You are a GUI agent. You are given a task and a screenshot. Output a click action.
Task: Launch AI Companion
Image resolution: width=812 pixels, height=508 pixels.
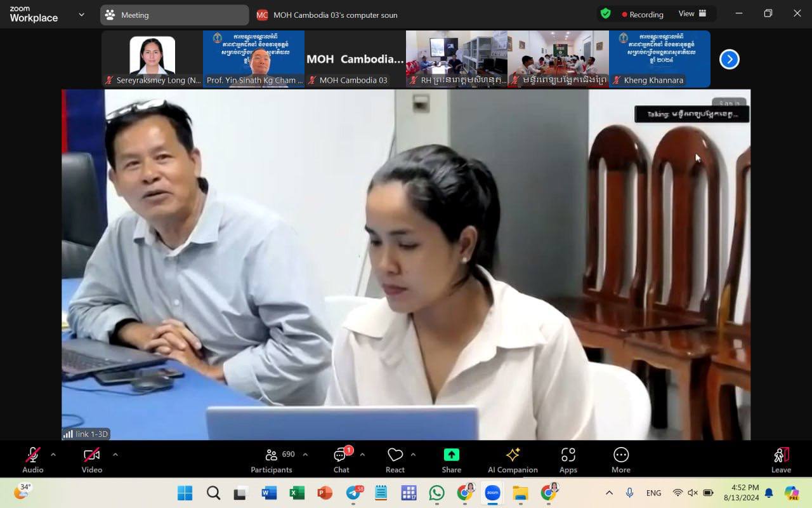coord(513,460)
